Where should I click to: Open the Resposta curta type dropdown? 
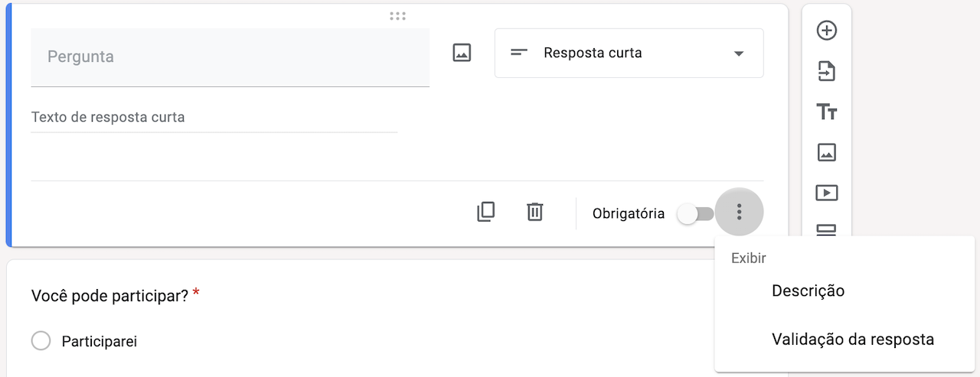pyautogui.click(x=629, y=54)
